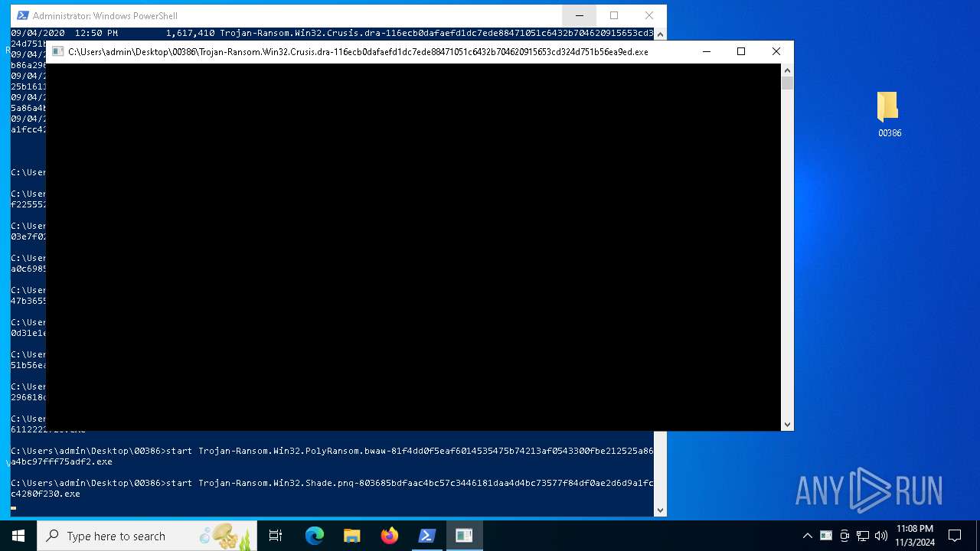Click console scrollbar down arrow
The image size is (980, 551).
click(787, 424)
